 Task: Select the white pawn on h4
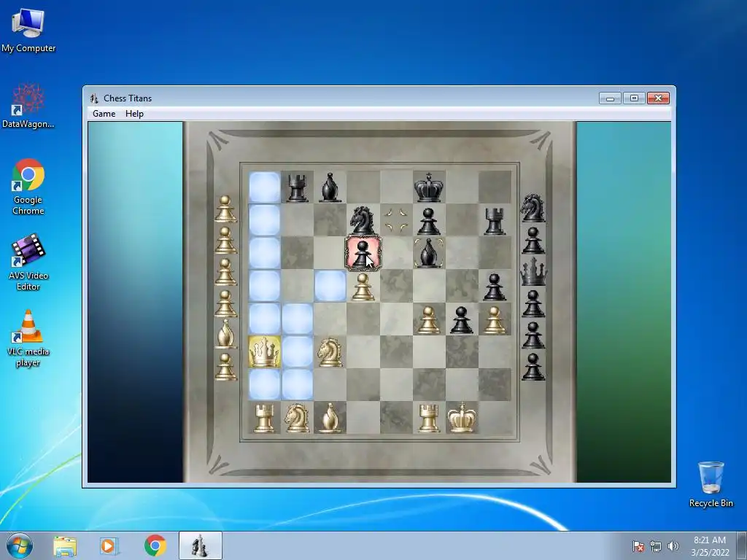[x=495, y=319]
